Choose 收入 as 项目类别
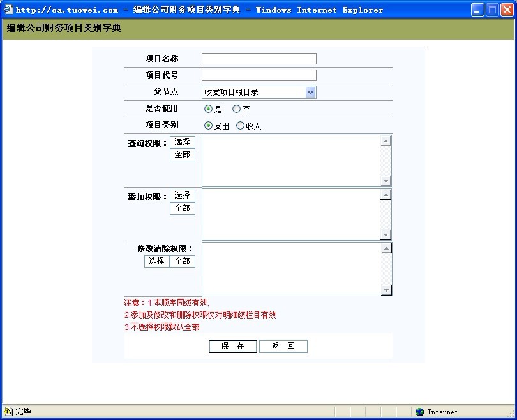This screenshot has width=517, height=420. click(240, 126)
